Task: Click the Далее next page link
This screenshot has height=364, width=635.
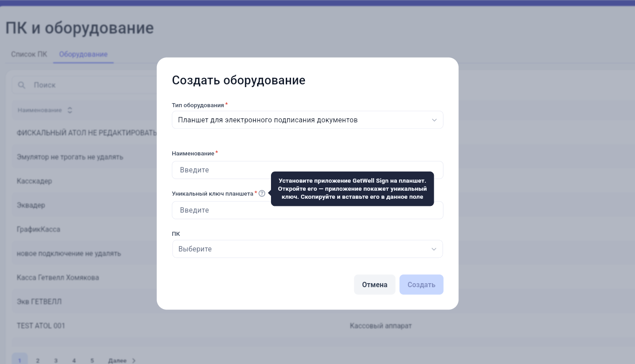Action: click(122, 360)
